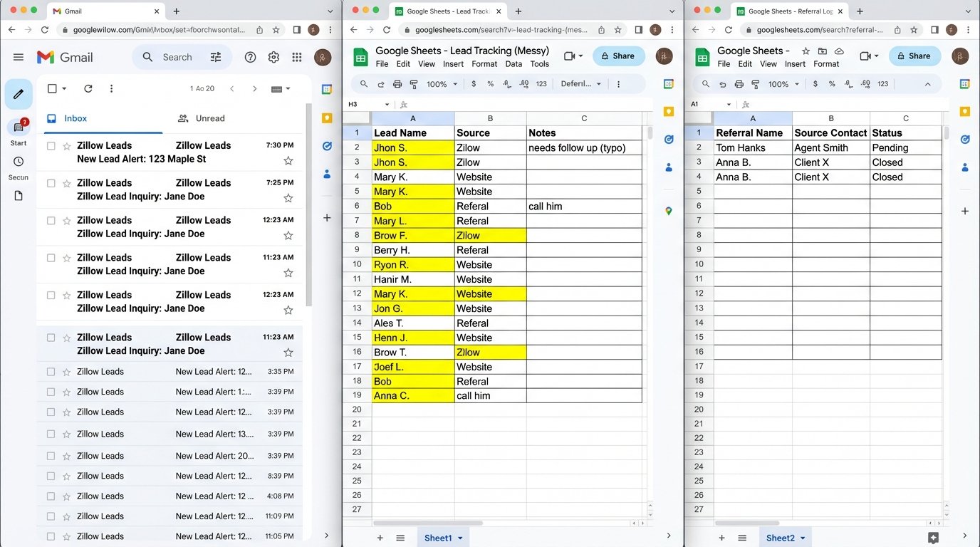Screen dimensions: 980x547
Task: Open the Gmail compose pencil icon
Action: [x=19, y=93]
